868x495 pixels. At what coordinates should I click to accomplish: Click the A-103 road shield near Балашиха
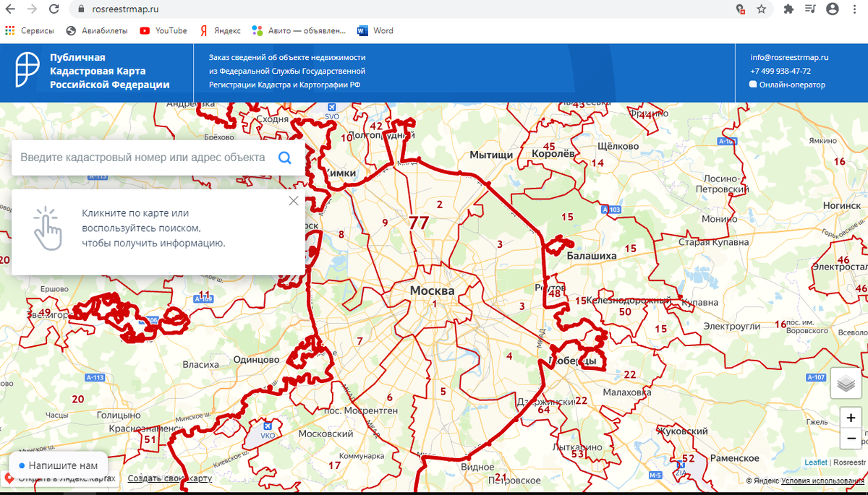pyautogui.click(x=612, y=210)
